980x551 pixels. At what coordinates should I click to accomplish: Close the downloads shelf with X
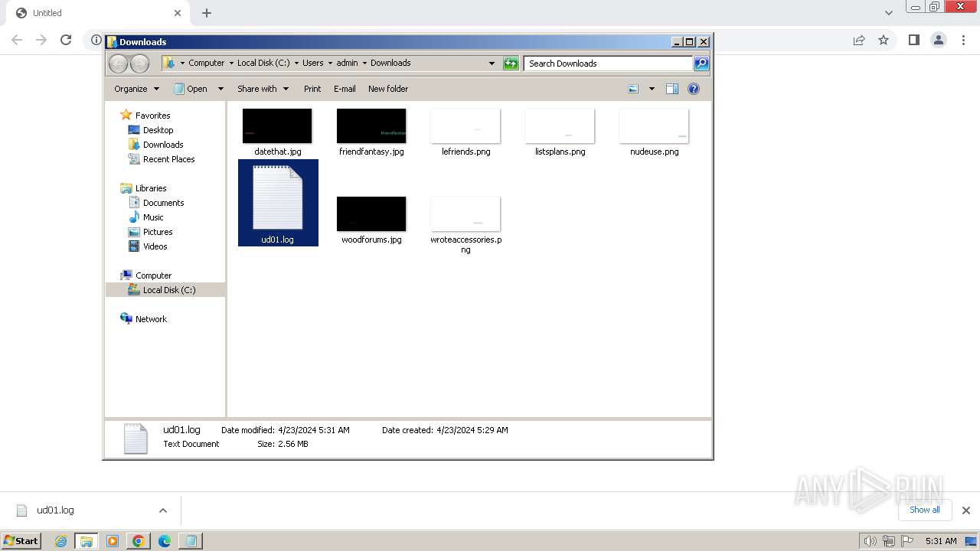click(966, 510)
